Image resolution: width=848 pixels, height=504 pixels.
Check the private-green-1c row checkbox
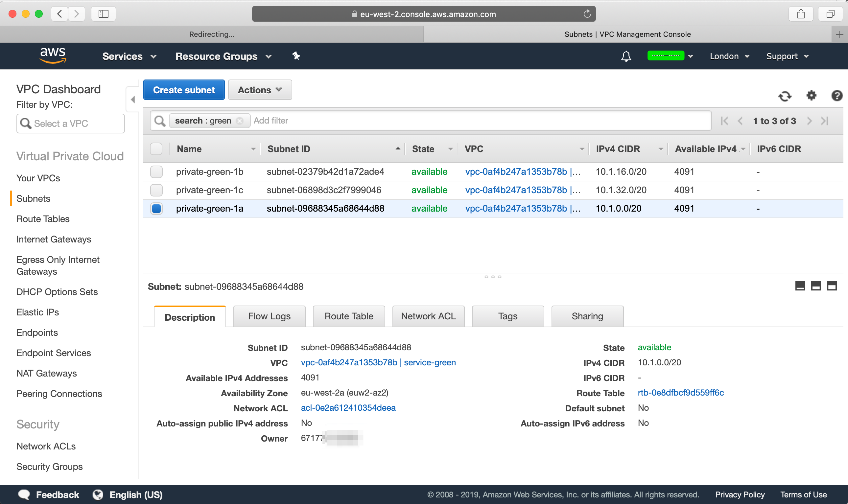(x=156, y=190)
